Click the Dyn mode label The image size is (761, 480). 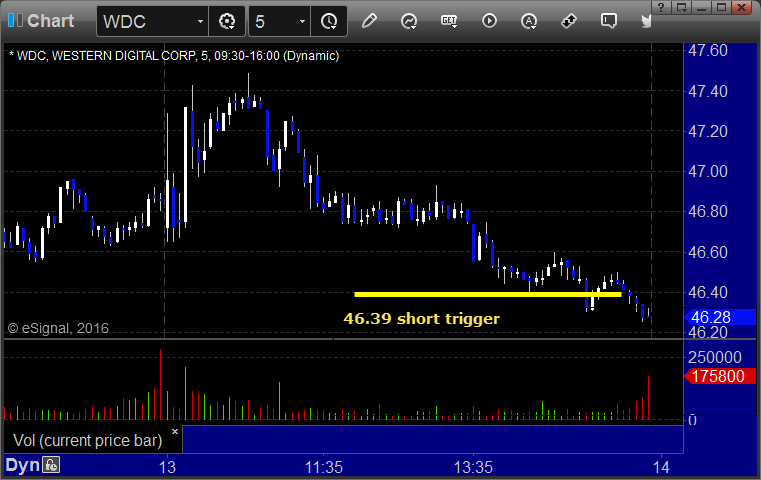[x=22, y=465]
